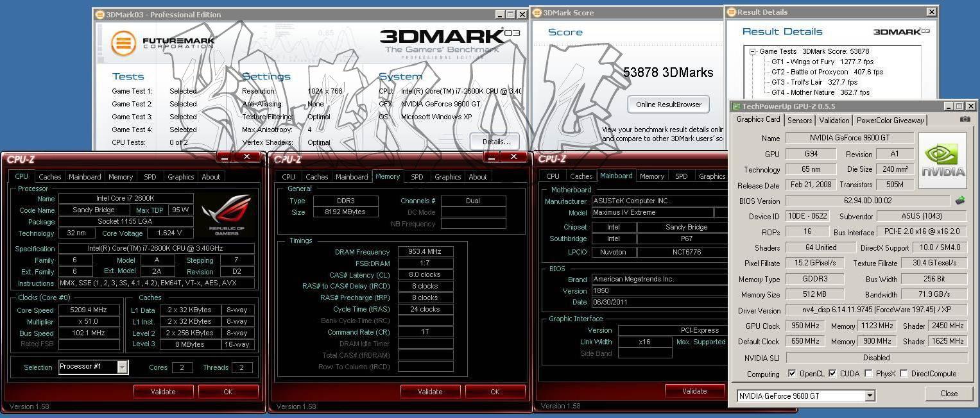This screenshot has width=980, height=418.
Task: Click the GPU-Z title bar application icon
Action: point(737,106)
